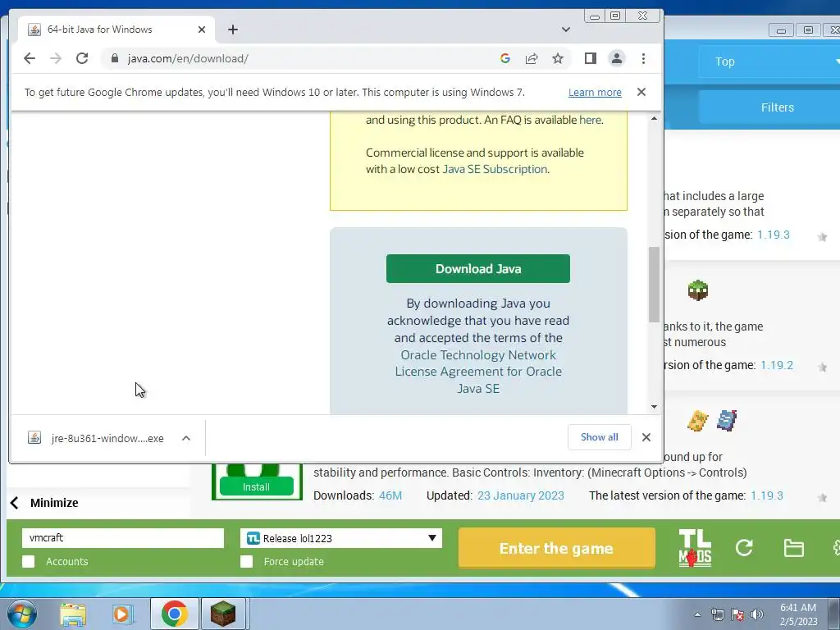Close the 64-bit Java for Windows tab

(x=202, y=30)
